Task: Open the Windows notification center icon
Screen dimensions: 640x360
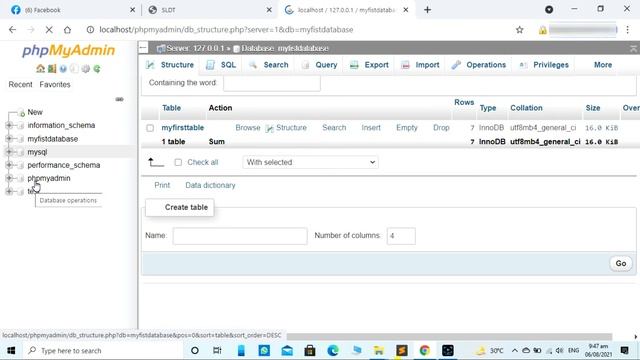Action: point(624,350)
